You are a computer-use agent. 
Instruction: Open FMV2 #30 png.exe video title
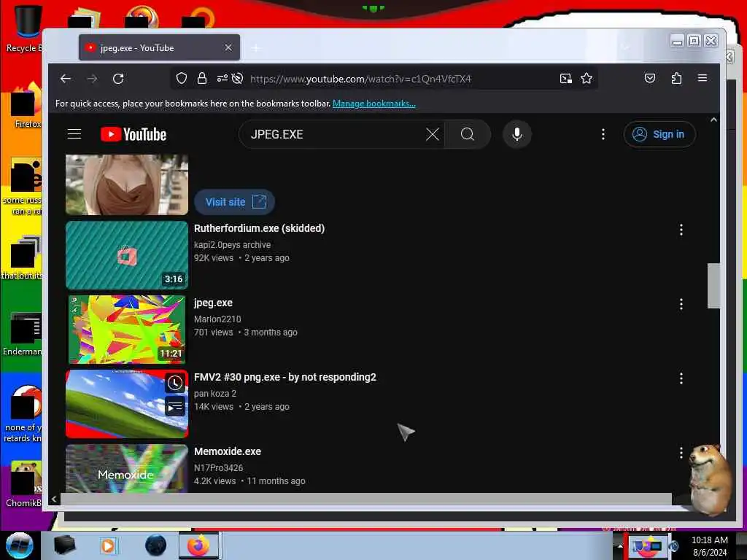285,377
